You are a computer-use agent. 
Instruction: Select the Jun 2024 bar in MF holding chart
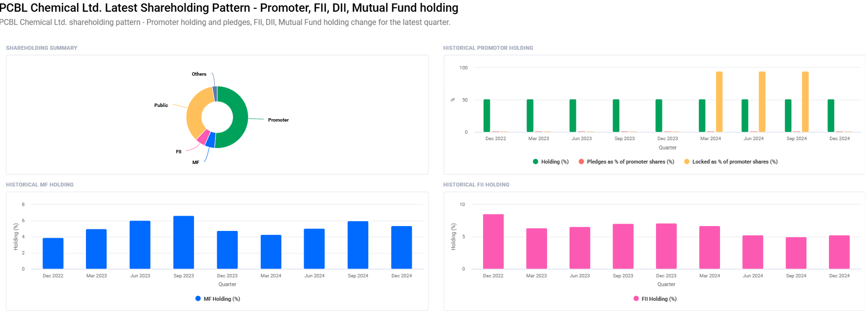point(314,249)
